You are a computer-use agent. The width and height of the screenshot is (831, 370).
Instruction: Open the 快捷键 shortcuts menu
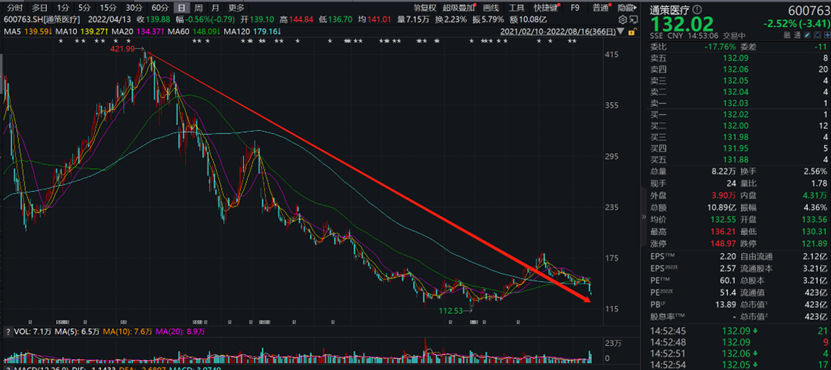pos(546,7)
